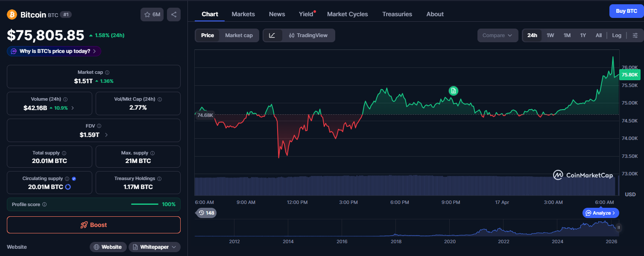Viewport: 644px width, 256px height.
Task: Click the Bitcoin logo icon
Action: pyautogui.click(x=12, y=15)
